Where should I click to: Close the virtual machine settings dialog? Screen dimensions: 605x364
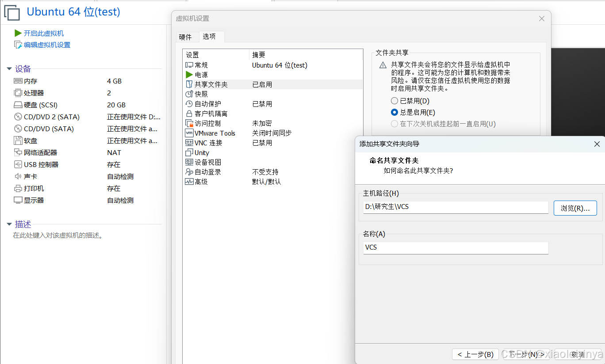click(x=541, y=19)
